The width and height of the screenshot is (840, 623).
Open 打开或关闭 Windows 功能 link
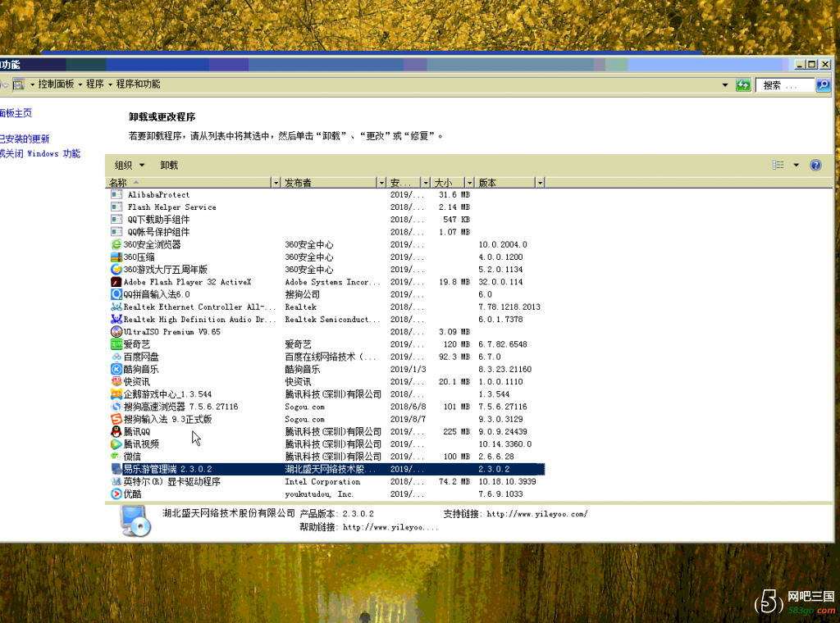click(40, 154)
